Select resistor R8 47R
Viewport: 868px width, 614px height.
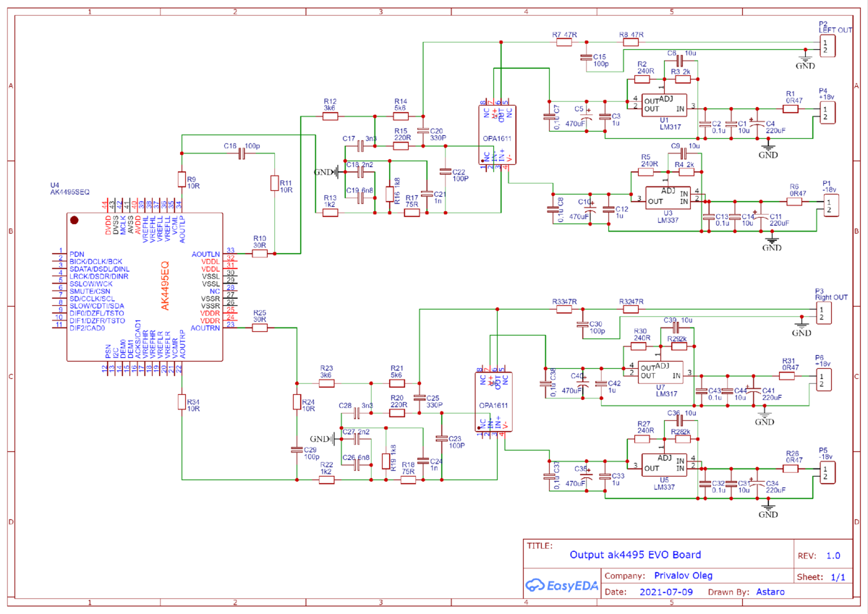point(632,43)
